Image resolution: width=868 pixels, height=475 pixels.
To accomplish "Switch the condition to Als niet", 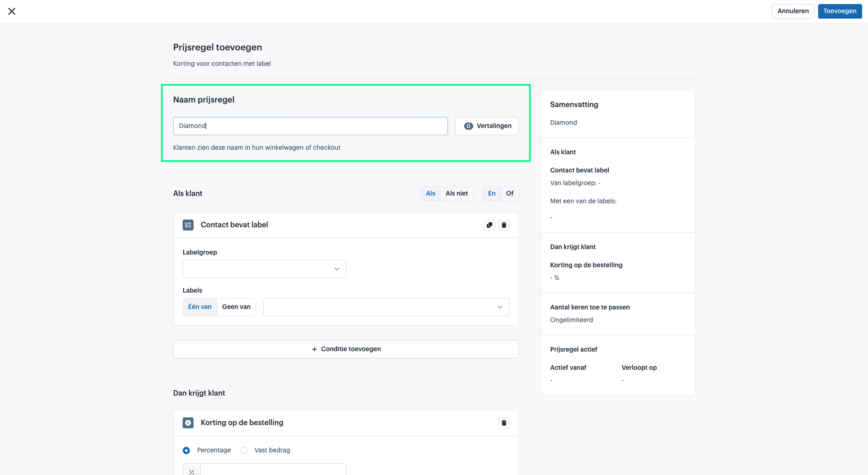I will [x=457, y=194].
